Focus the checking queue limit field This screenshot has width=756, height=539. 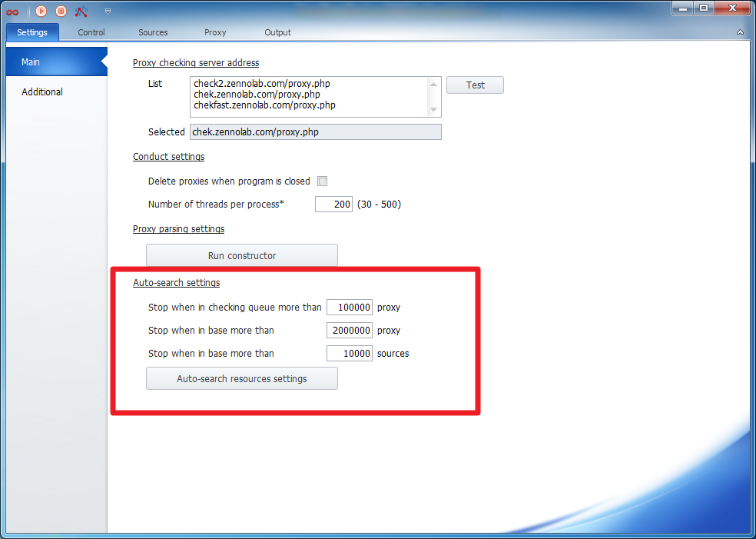click(350, 308)
